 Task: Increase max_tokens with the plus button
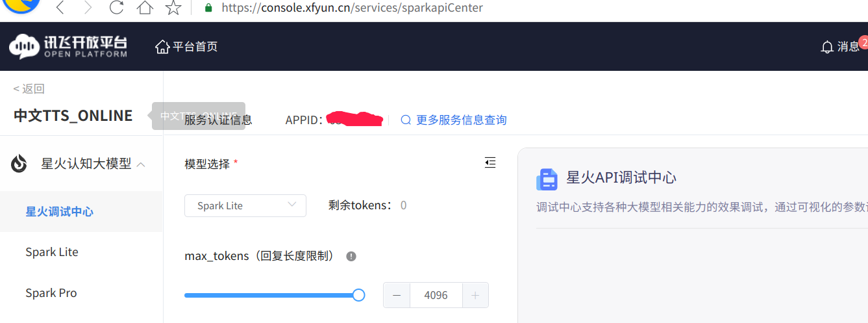[x=475, y=295]
